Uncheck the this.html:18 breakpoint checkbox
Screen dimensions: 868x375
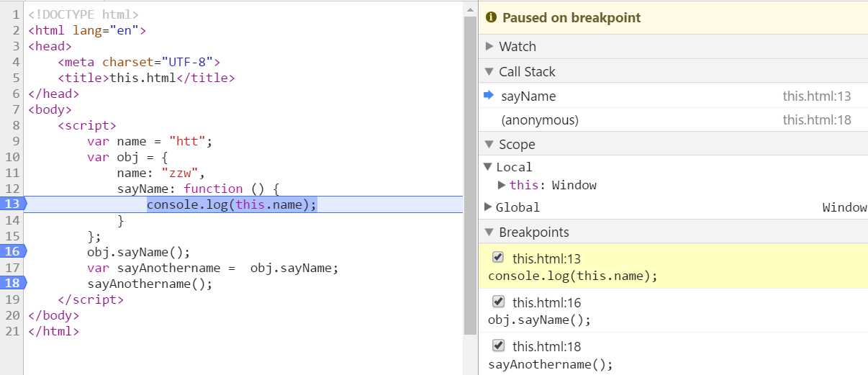pos(498,345)
